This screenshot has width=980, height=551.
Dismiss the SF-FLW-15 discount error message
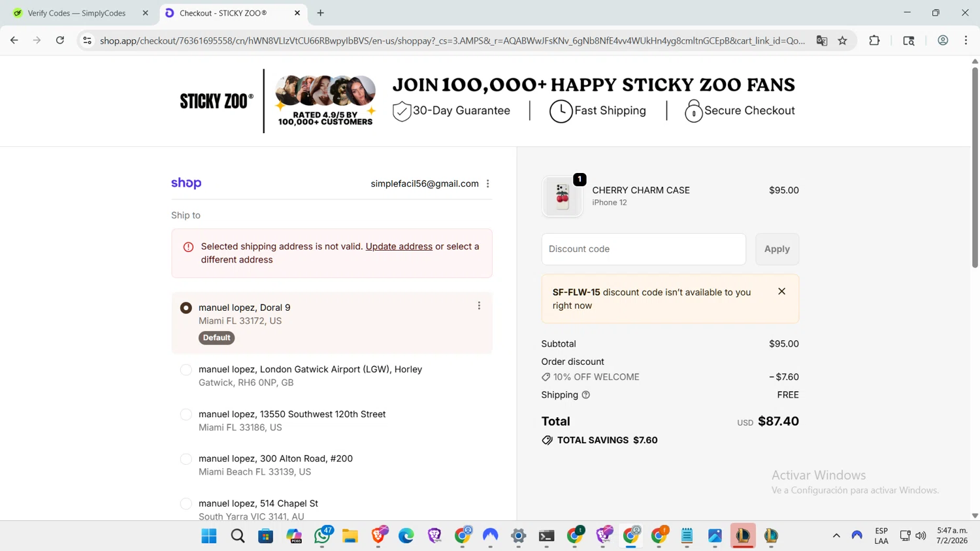tap(781, 292)
